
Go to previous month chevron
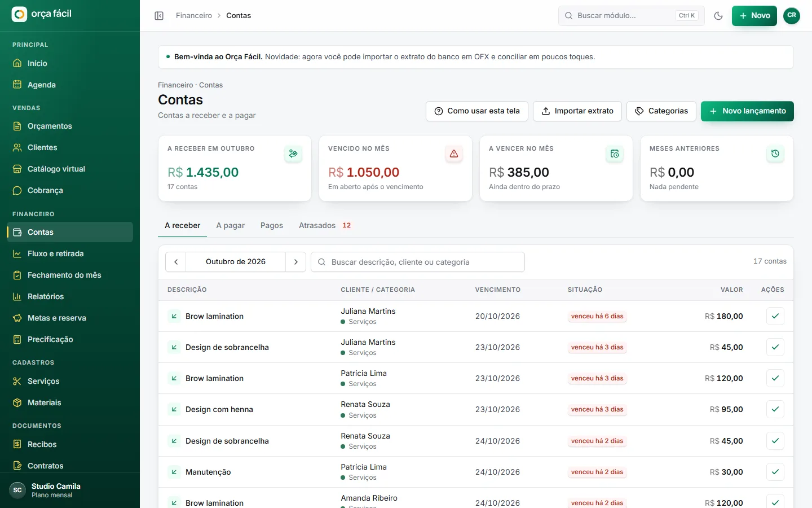(176, 262)
